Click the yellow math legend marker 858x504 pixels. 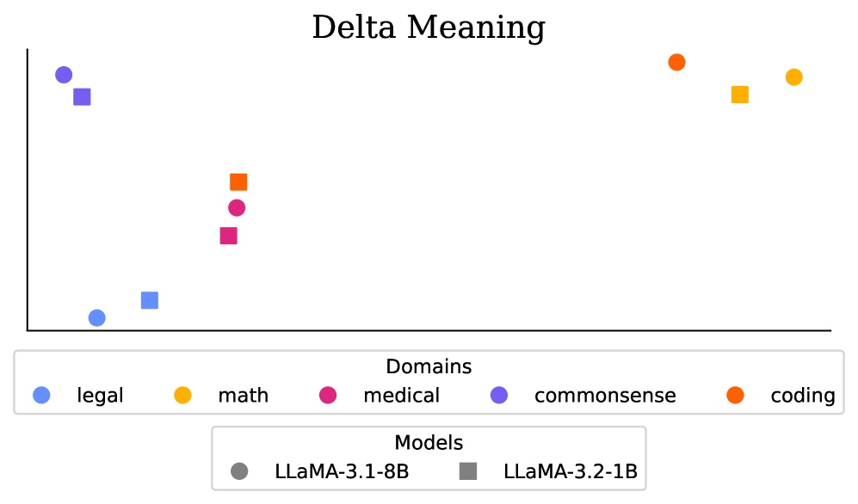[183, 396]
